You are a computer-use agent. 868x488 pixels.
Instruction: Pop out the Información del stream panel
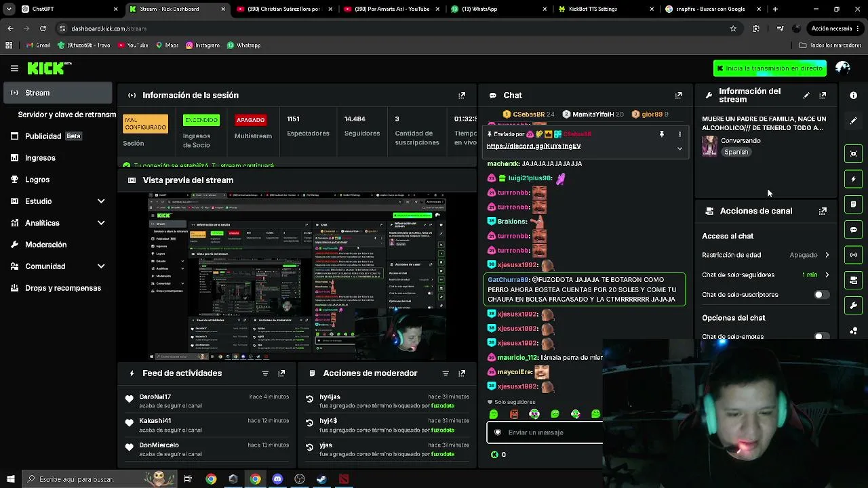tap(823, 96)
